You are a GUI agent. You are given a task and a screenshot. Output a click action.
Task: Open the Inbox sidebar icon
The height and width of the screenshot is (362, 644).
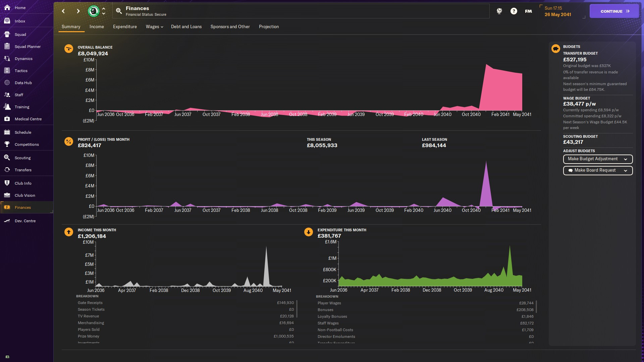pyautogui.click(x=7, y=21)
